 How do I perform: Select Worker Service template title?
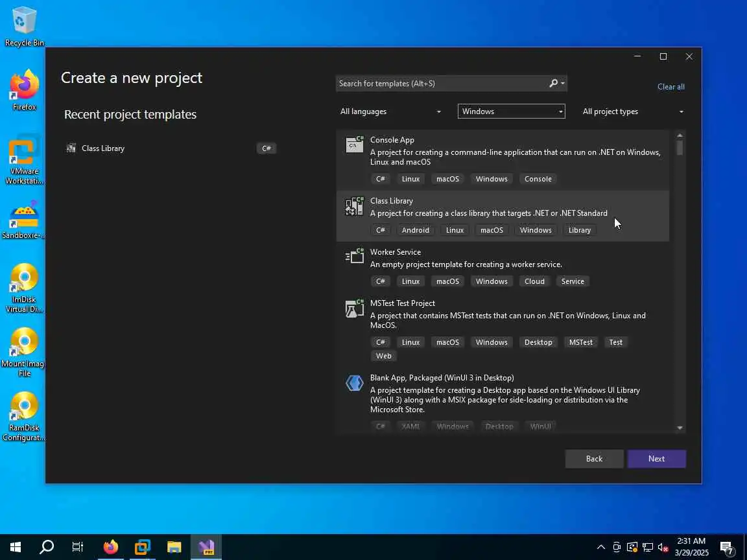click(x=396, y=252)
